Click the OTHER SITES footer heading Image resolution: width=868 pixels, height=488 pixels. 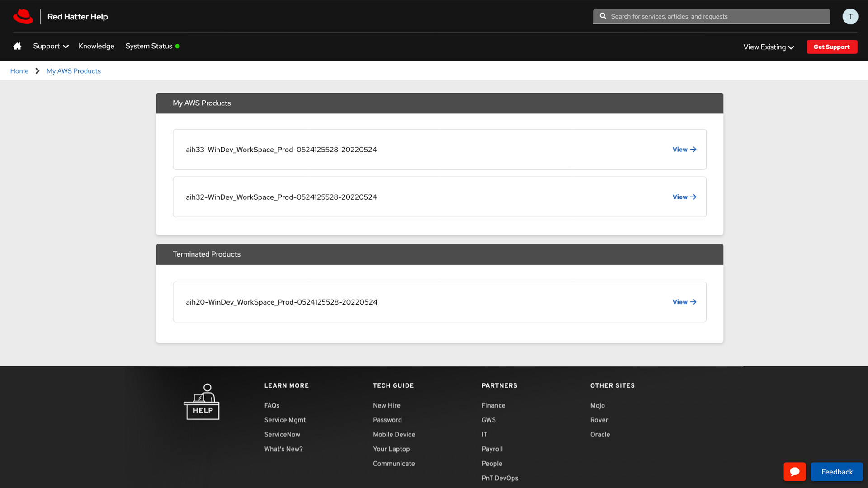612,385
